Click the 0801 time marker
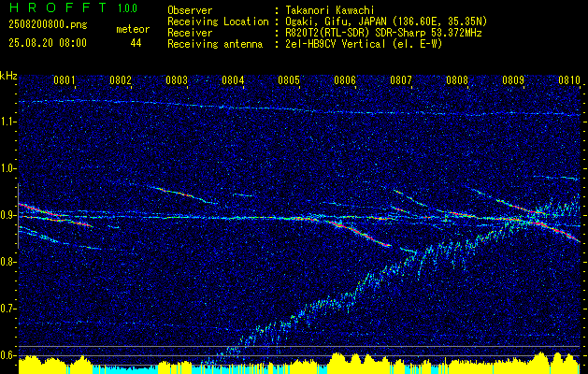 tap(65, 79)
